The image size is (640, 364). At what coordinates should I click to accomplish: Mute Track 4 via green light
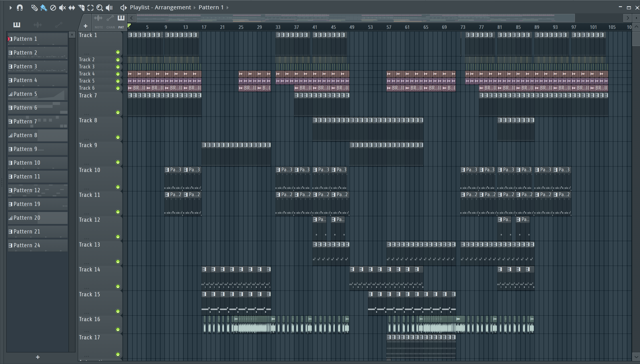pyautogui.click(x=118, y=74)
